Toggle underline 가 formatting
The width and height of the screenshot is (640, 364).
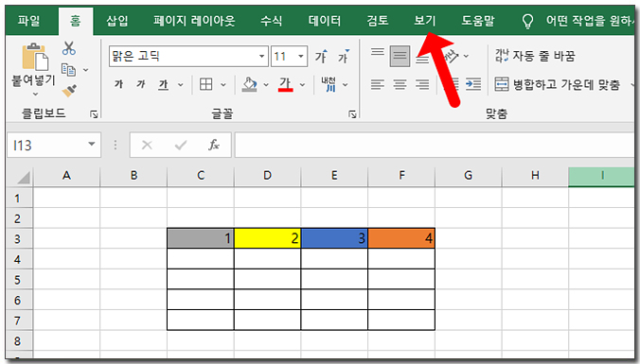click(x=163, y=84)
